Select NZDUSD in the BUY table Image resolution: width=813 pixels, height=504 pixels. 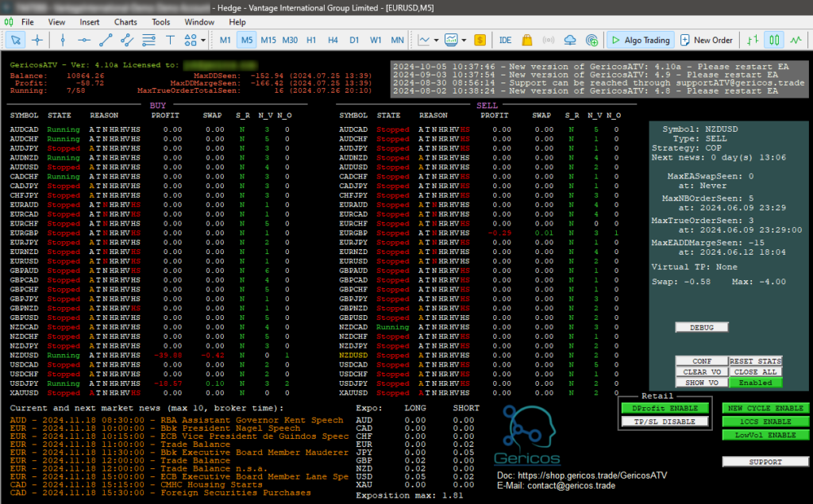coord(24,356)
